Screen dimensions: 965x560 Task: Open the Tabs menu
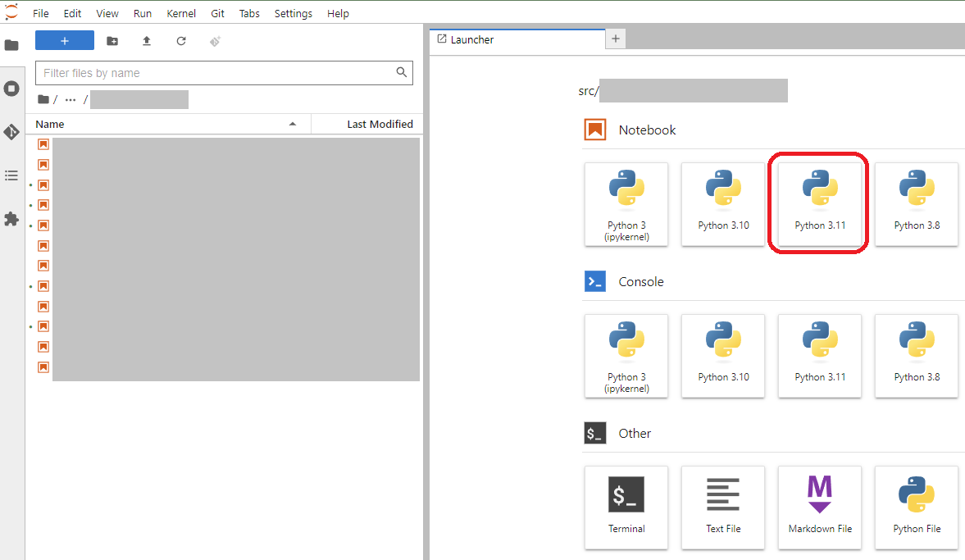tap(249, 14)
